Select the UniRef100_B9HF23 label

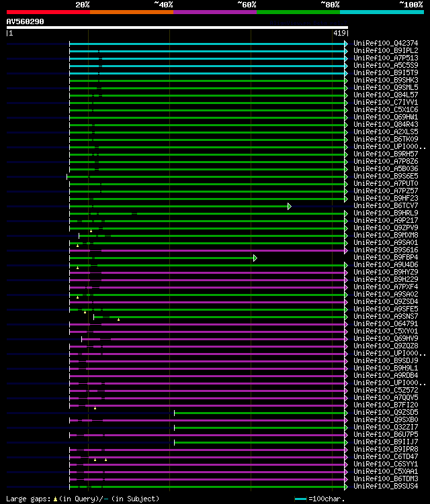(386, 199)
